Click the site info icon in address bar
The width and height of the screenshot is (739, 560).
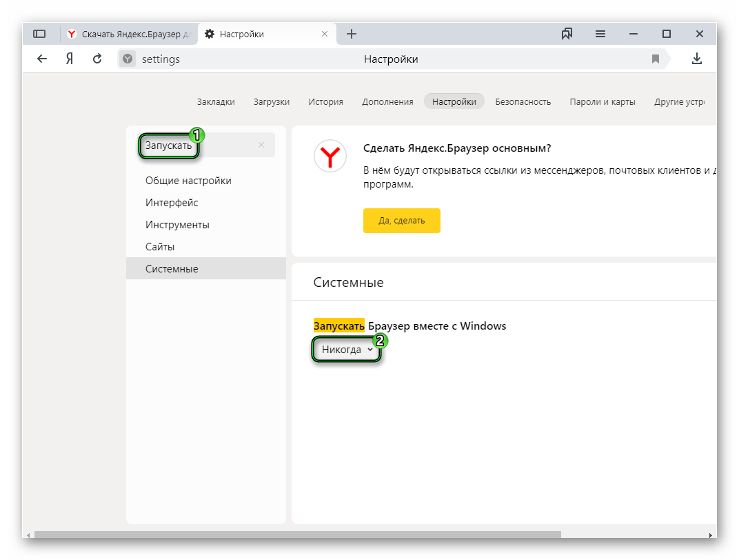point(128,59)
